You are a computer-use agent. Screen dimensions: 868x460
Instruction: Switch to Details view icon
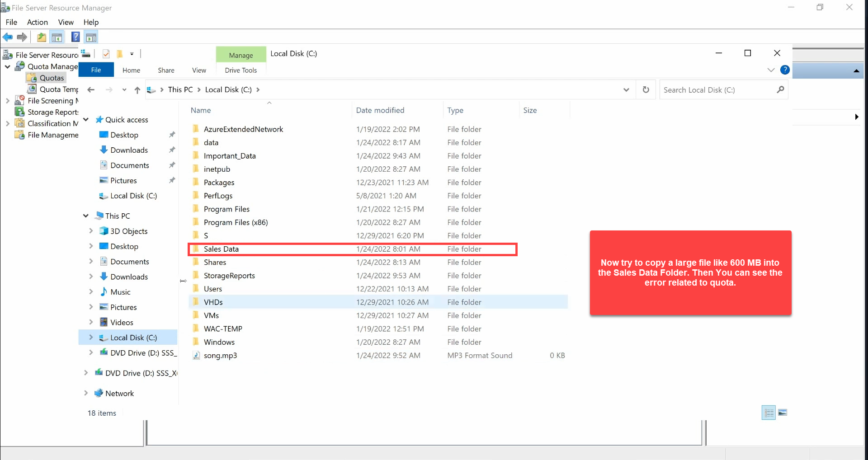click(769, 413)
